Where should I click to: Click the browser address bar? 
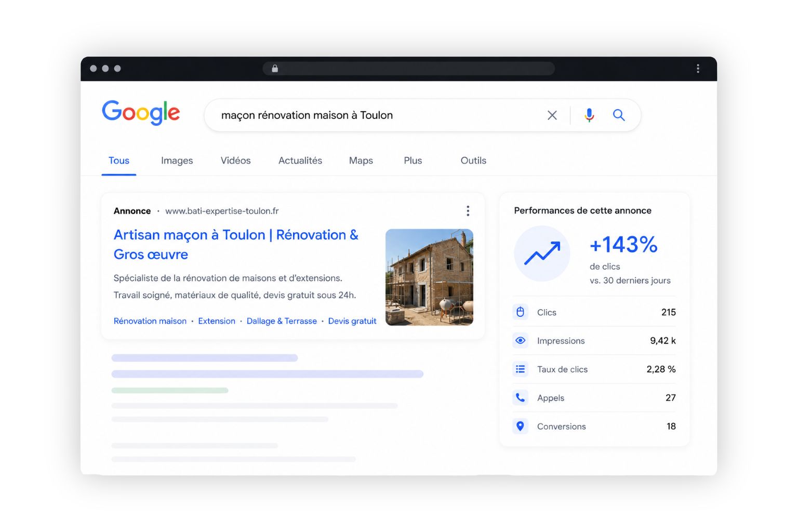pos(408,69)
